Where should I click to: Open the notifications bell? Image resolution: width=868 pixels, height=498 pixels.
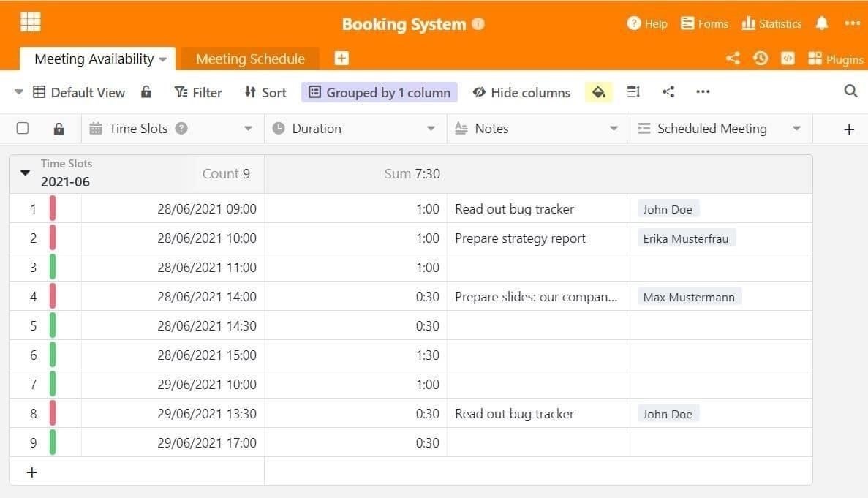point(822,23)
